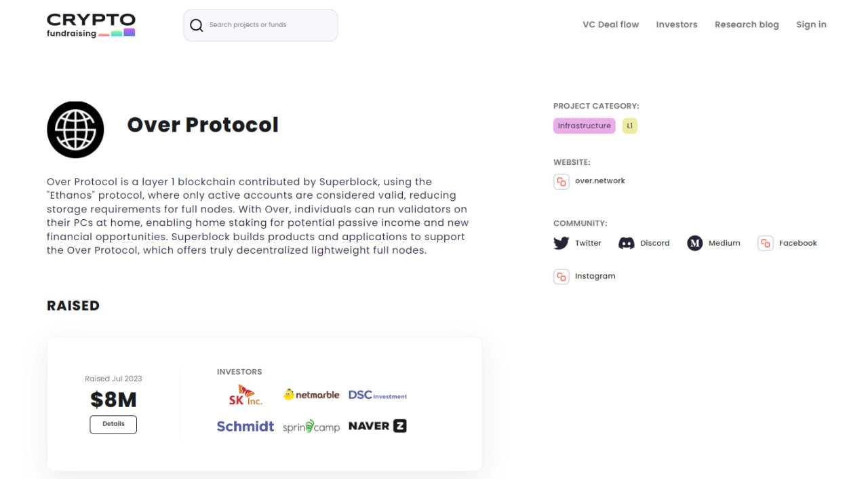Click the Over Protocol globe logo

pyautogui.click(x=75, y=130)
